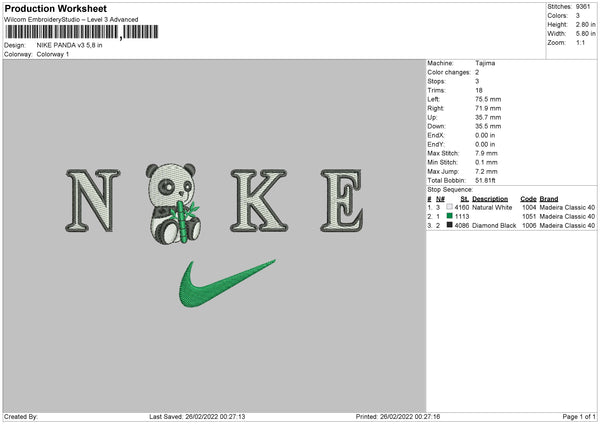
Task: Click the Code column header
Action: [528, 199]
